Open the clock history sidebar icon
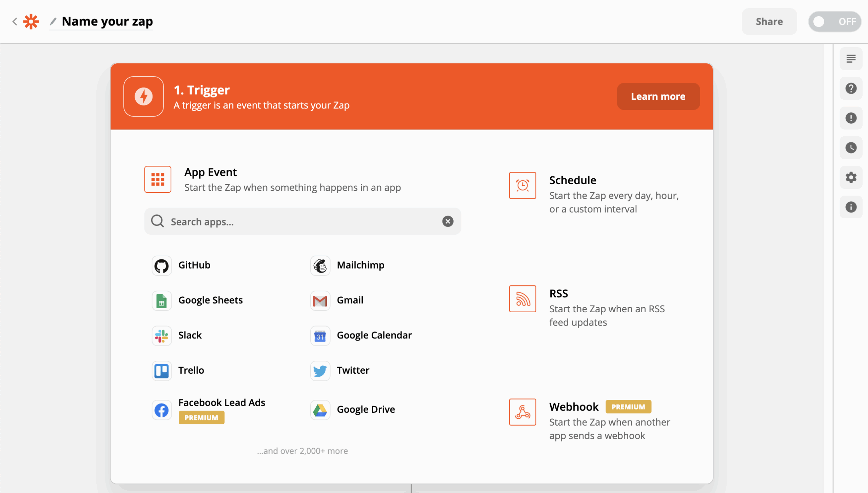 coord(851,148)
